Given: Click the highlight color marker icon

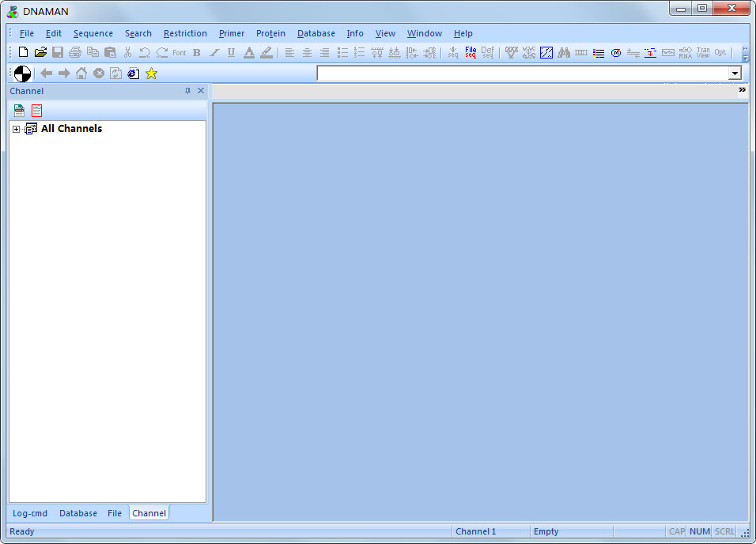Looking at the screenshot, I should click(266, 52).
